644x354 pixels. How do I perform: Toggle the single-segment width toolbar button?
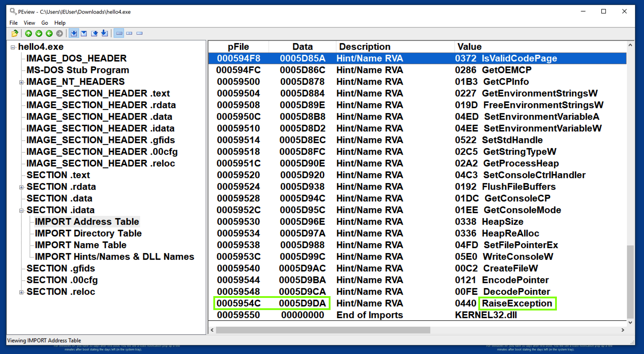140,34
